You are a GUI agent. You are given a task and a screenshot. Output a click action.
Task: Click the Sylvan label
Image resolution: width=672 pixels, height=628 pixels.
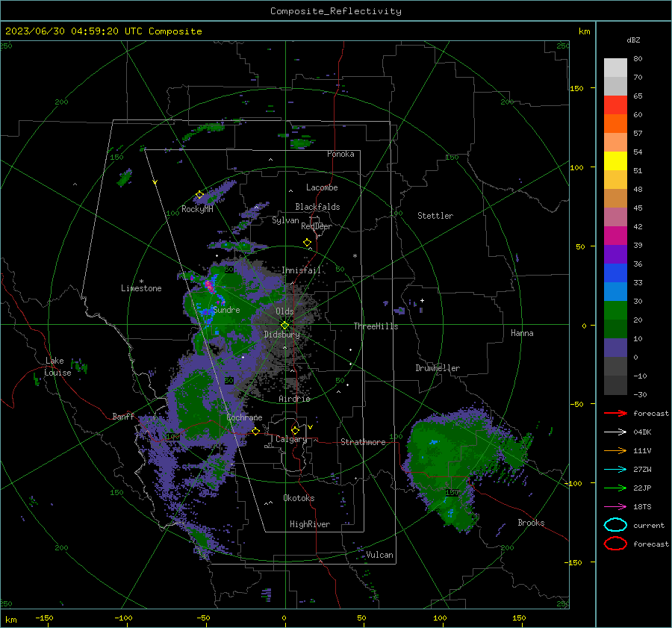(x=285, y=220)
